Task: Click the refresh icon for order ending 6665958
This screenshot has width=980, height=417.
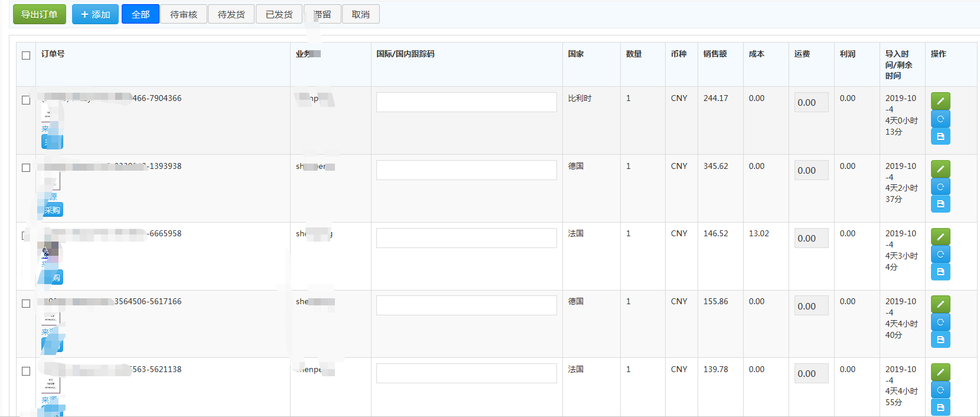Action: (940, 255)
